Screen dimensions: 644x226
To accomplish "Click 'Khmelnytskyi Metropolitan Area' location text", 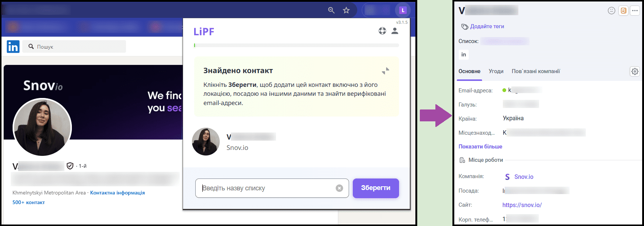I will (x=49, y=193).
